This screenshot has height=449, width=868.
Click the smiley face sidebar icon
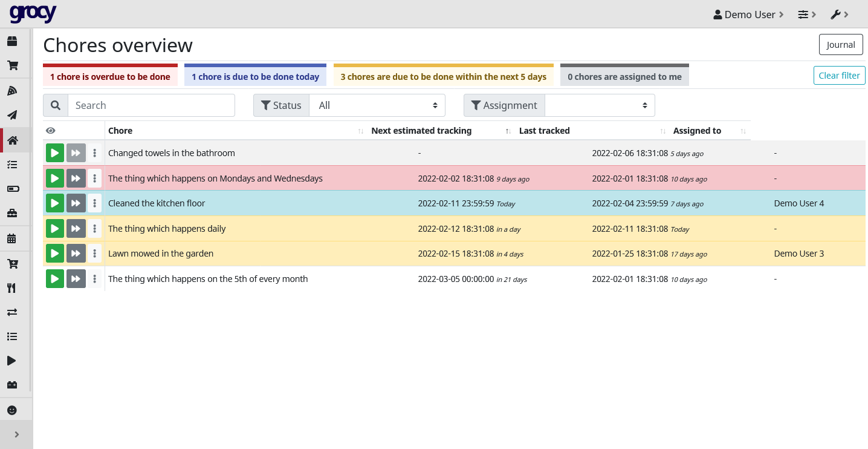coord(11,410)
